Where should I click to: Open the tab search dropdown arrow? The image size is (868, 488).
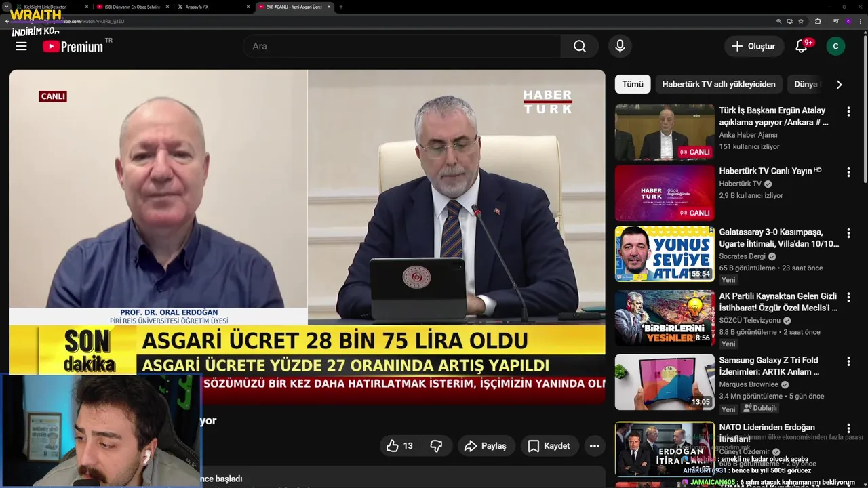click(x=7, y=7)
